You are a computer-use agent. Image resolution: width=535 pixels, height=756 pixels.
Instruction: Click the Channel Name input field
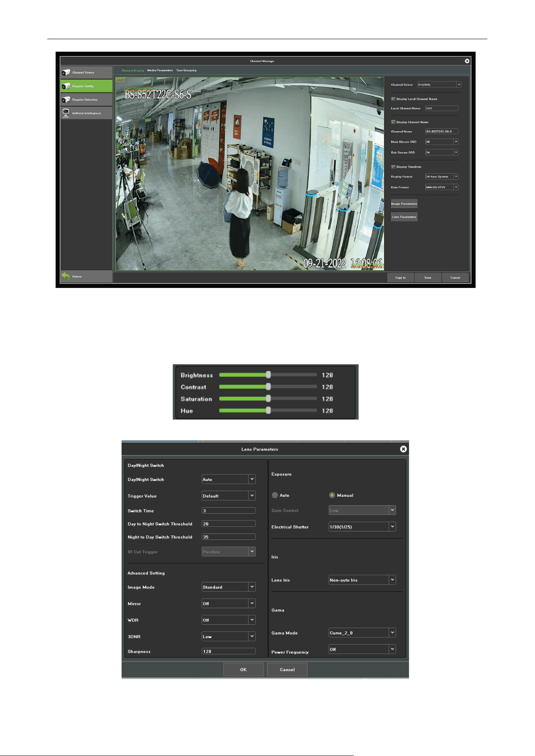pos(442,131)
